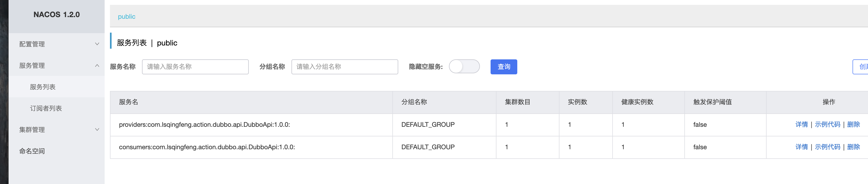Select the providers DubboApi service name cell
The image size is (868, 184).
tap(204, 125)
